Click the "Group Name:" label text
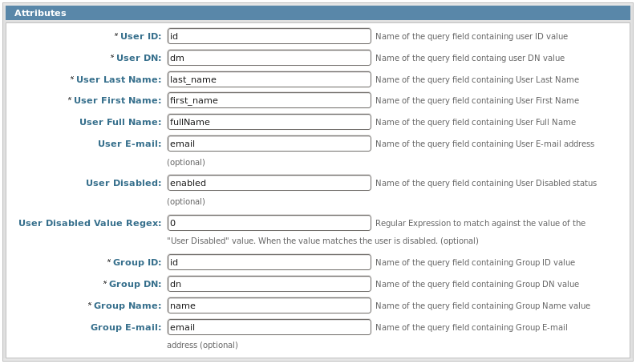Viewport: 636px width, 364px height. (128, 305)
